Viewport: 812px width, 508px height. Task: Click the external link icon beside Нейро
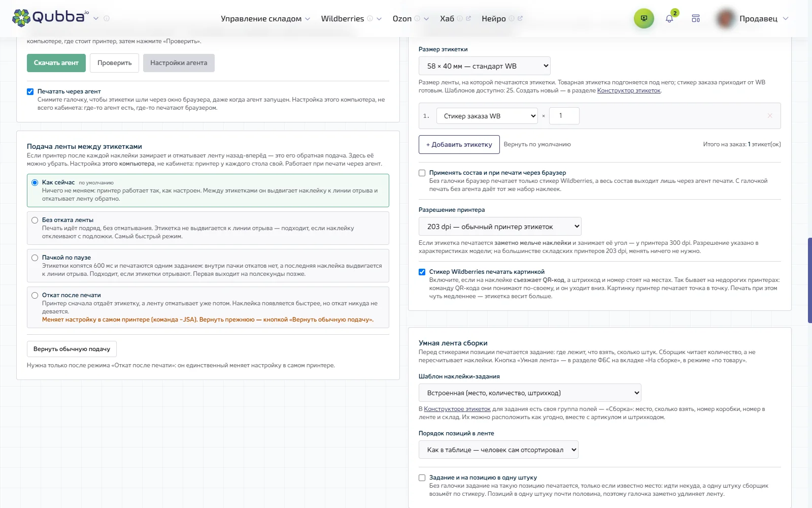pos(520,18)
